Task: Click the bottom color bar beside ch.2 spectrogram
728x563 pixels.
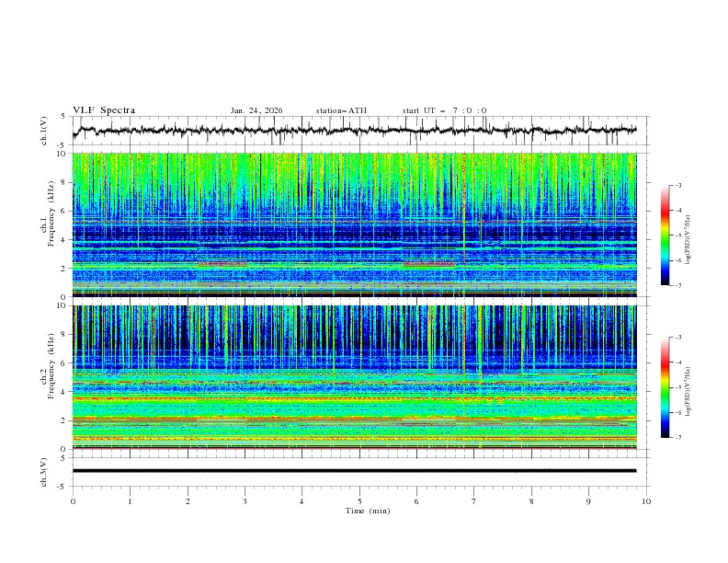Action: (x=665, y=387)
